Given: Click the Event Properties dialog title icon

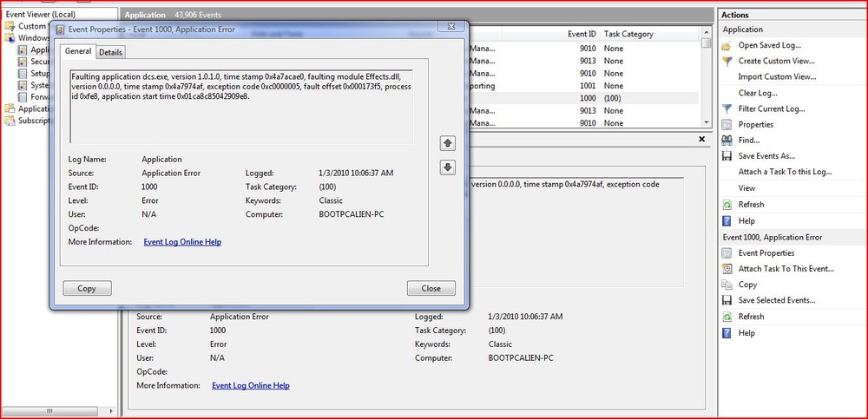Looking at the screenshot, I should pos(61,29).
